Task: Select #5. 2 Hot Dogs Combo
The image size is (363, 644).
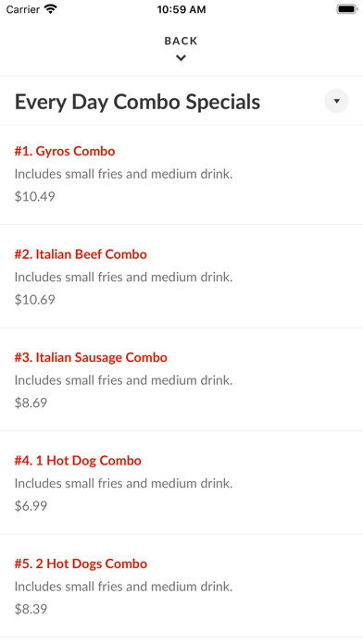Action: point(81,563)
